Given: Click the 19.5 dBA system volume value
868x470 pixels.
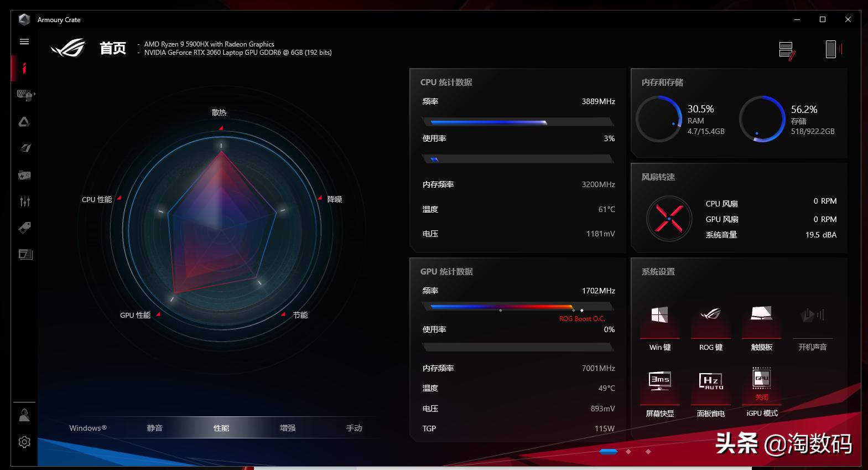Looking at the screenshot, I should (821, 235).
